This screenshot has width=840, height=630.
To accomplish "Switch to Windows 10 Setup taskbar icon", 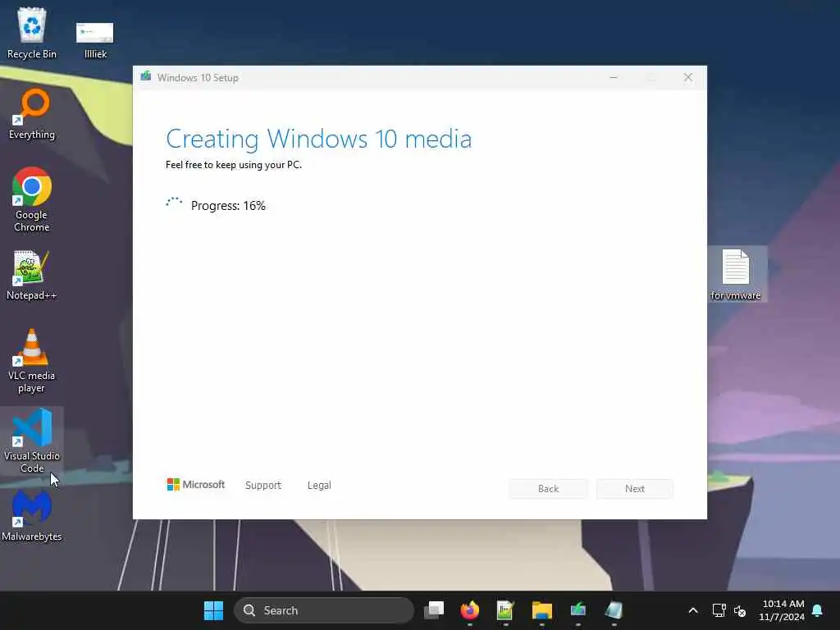I will tap(578, 610).
